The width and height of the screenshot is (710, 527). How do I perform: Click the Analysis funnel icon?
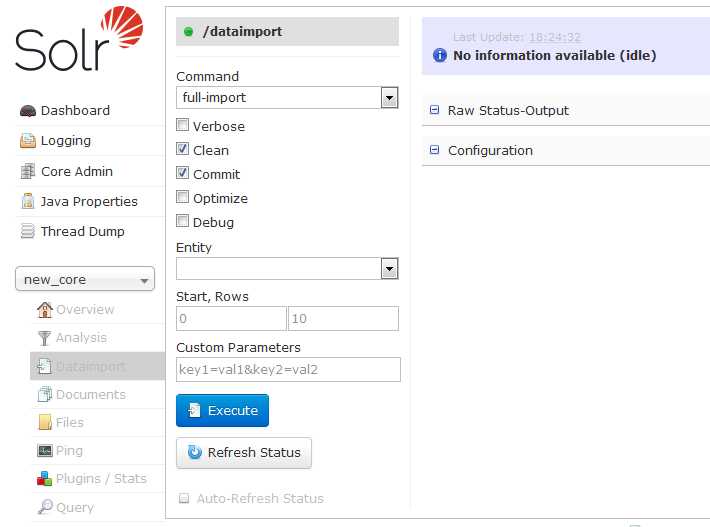click(44, 338)
